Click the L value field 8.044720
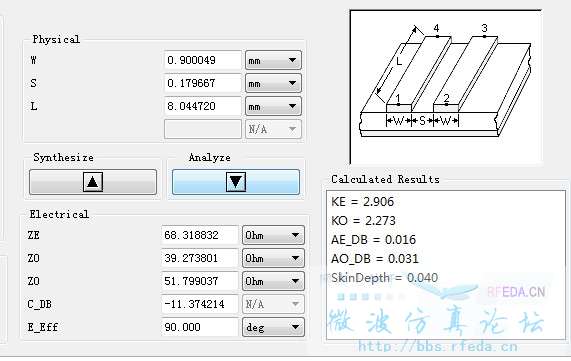 point(203,106)
